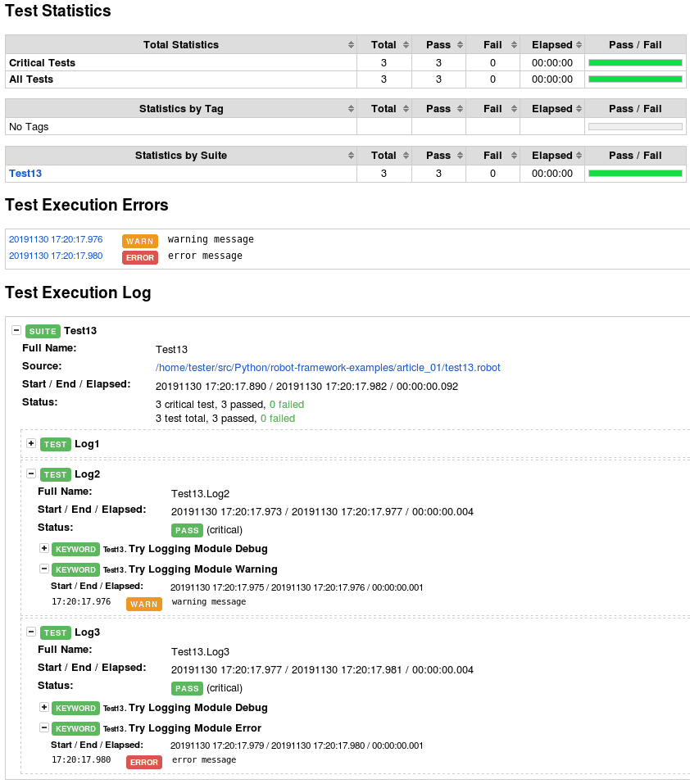690x784 pixels.
Task: Click the green SUITE label for Test13
Action: (43, 331)
